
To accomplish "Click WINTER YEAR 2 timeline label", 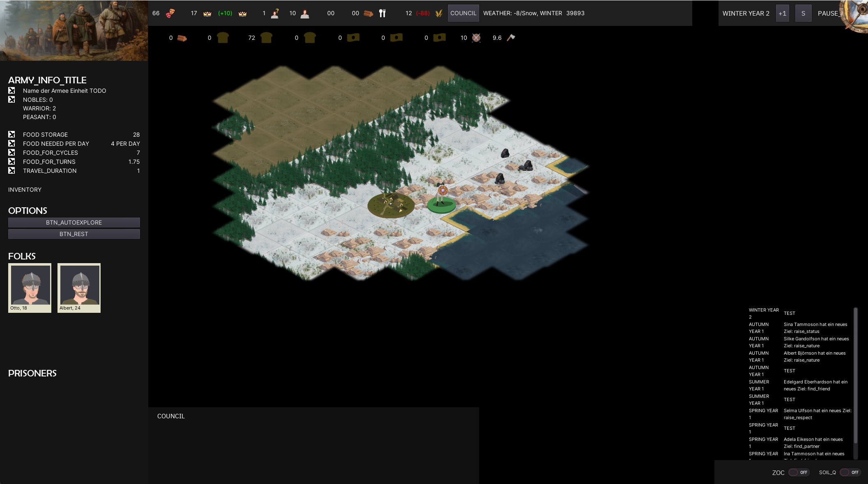I will pos(764,313).
